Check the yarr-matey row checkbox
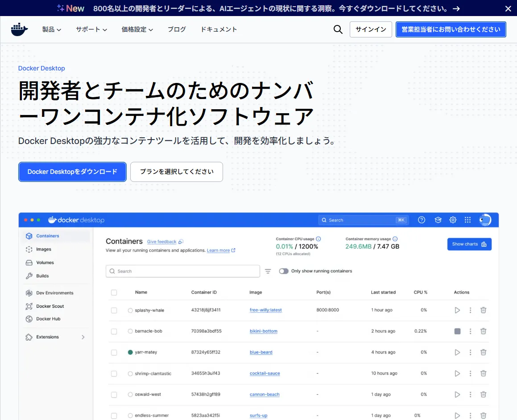The image size is (517, 420). click(x=114, y=352)
